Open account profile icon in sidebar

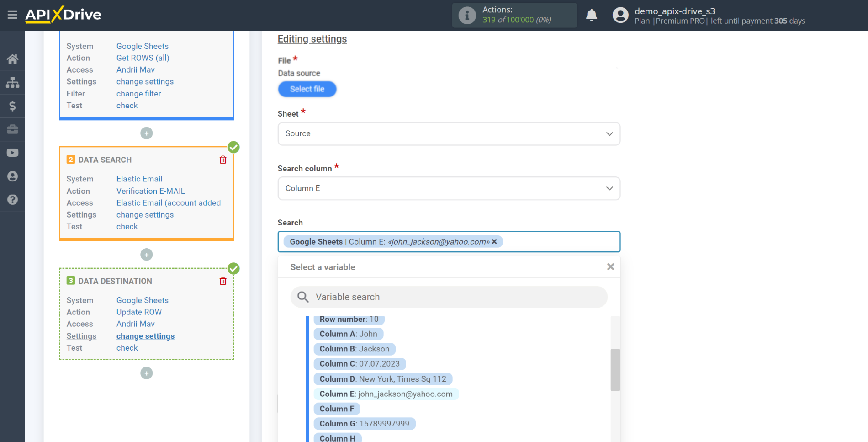click(x=12, y=176)
